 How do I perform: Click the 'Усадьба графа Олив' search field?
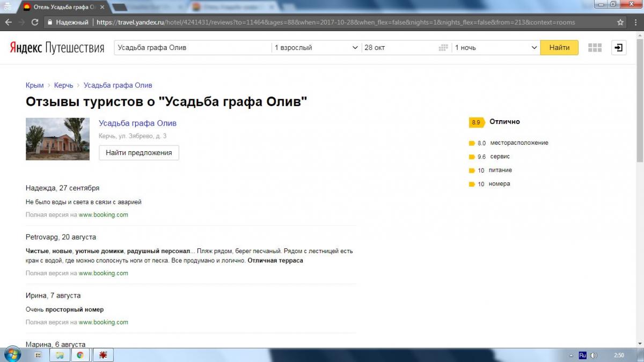[193, 48]
